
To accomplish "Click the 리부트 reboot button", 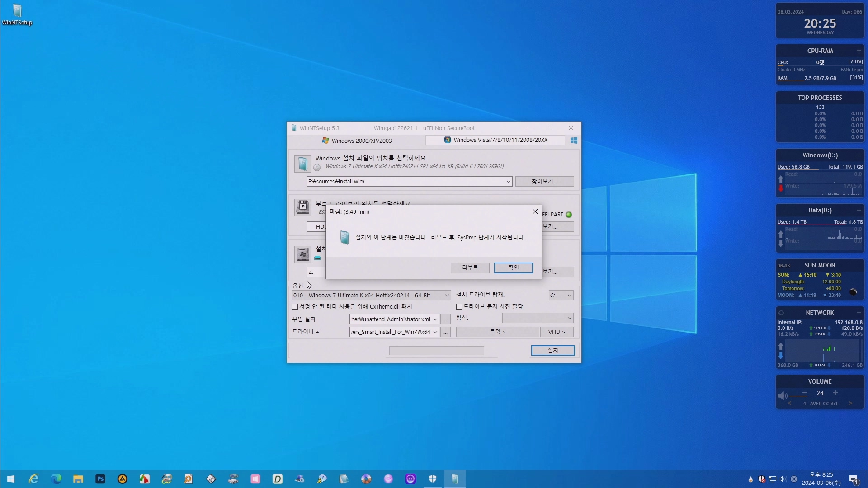I will point(470,268).
